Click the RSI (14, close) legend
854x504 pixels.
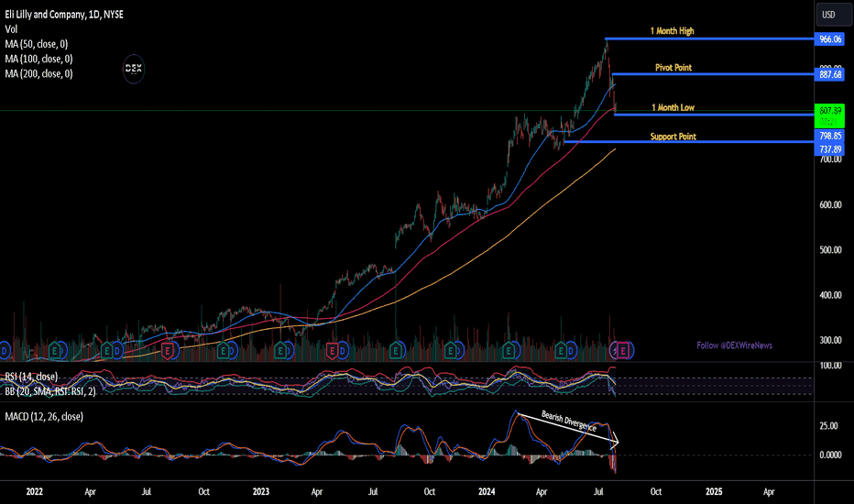[x=31, y=377]
